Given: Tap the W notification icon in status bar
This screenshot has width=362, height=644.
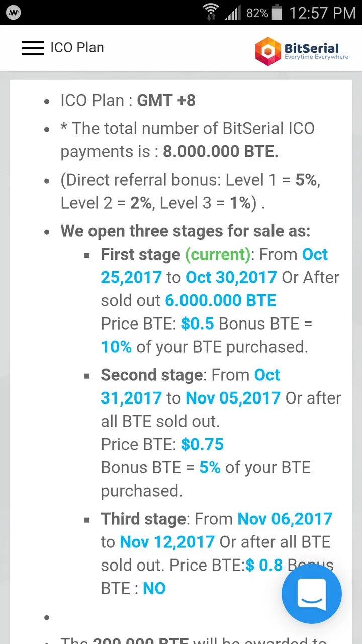Looking at the screenshot, I should pos(14,13).
